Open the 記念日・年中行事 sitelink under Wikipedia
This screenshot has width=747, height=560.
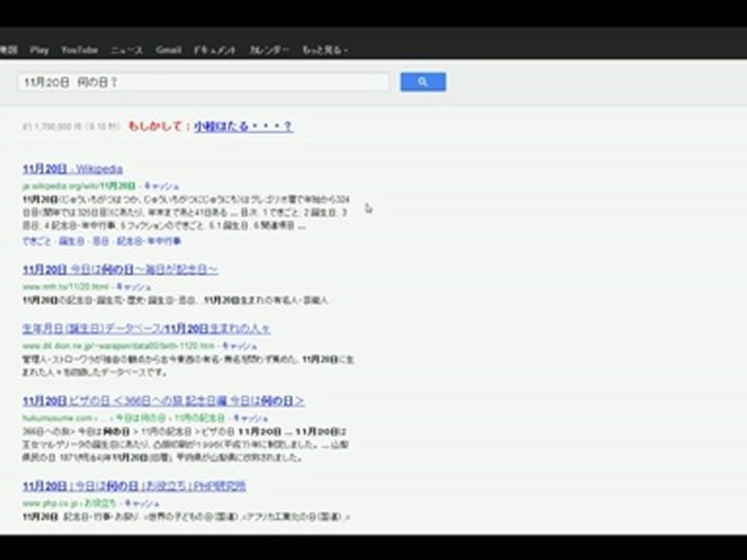point(149,241)
